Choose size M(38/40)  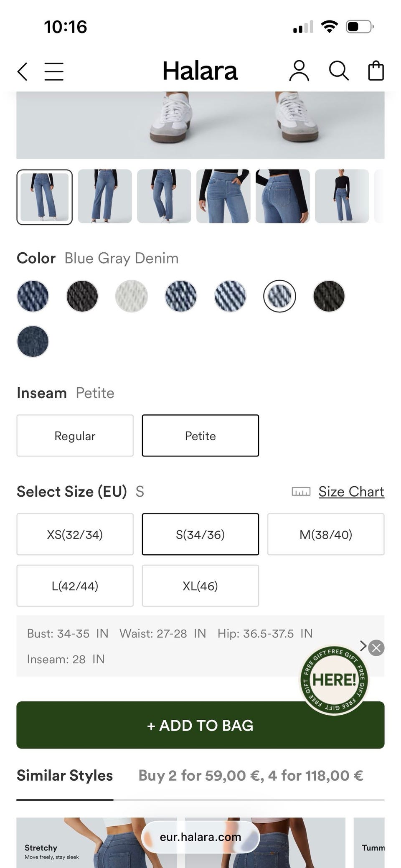(x=326, y=534)
